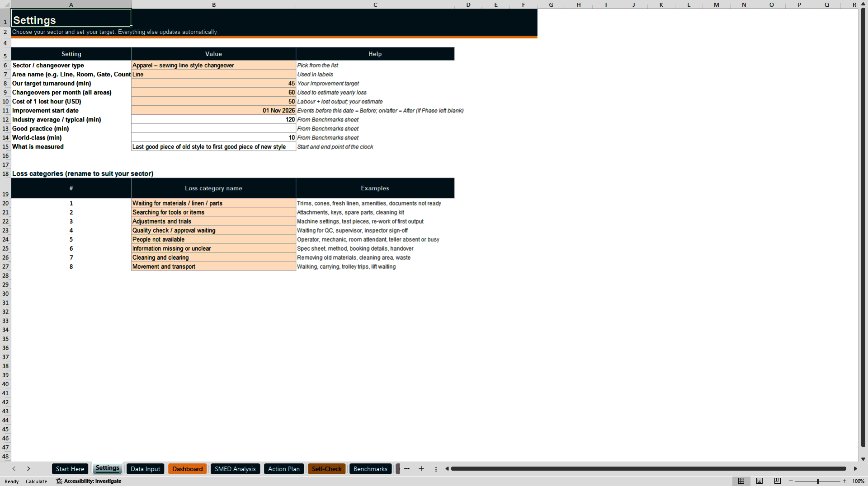868x486 pixels.
Task: Select the Area name value cell 'Line'
Action: coord(213,74)
